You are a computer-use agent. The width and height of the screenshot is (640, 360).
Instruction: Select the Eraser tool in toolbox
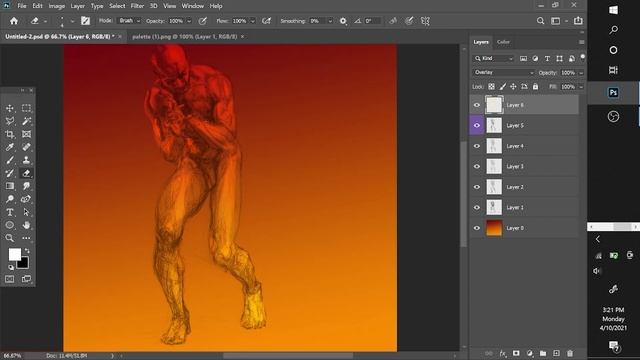[26, 173]
